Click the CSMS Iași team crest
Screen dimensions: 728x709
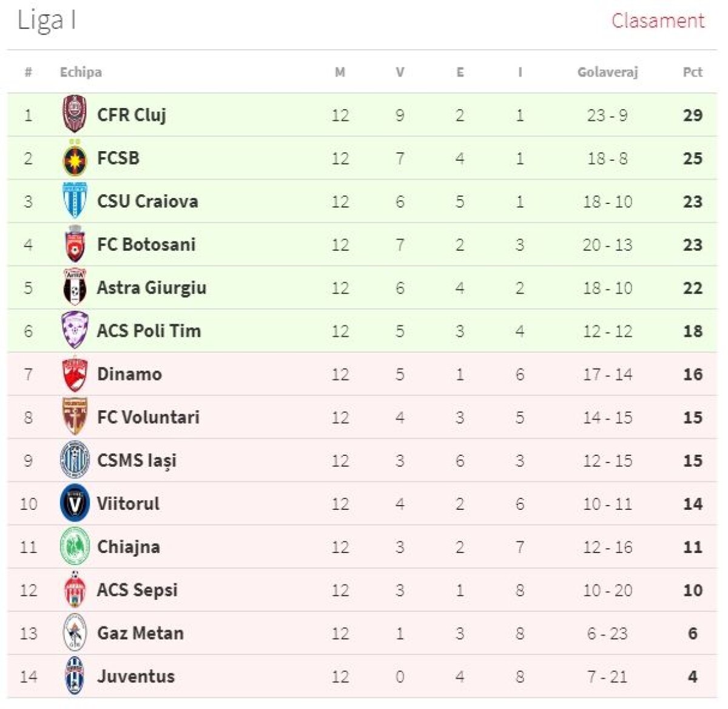(x=75, y=460)
